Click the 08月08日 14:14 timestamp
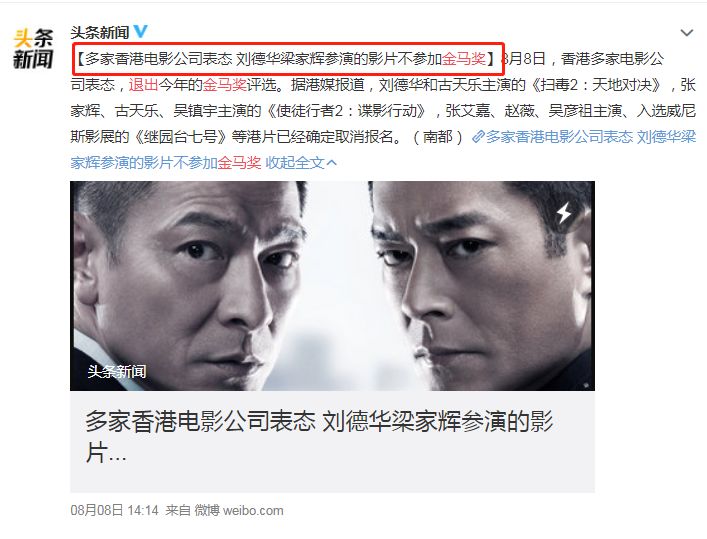Viewport: 707px width, 539px height. click(x=115, y=511)
